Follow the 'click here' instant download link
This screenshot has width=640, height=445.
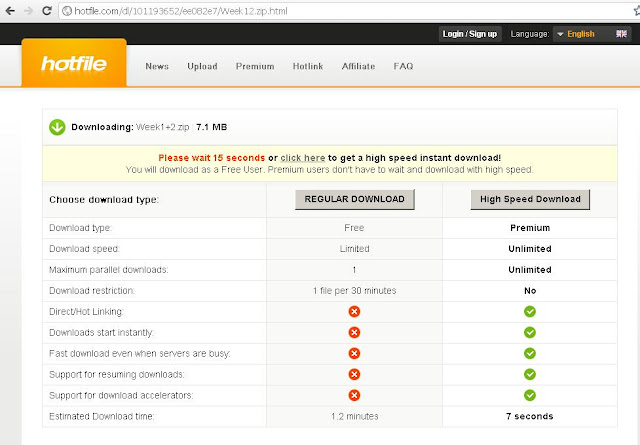coord(303,158)
